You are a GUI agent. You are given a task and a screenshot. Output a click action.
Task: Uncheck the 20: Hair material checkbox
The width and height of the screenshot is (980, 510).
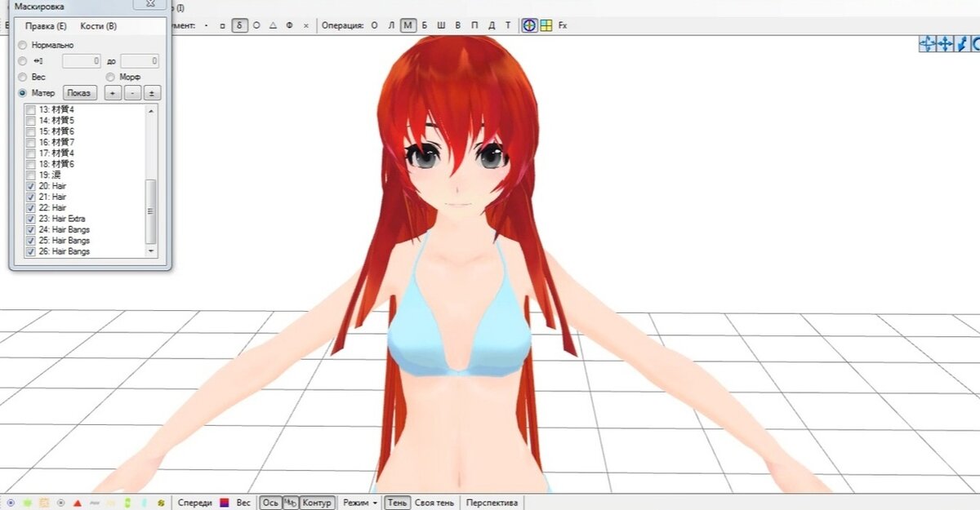tap(31, 186)
